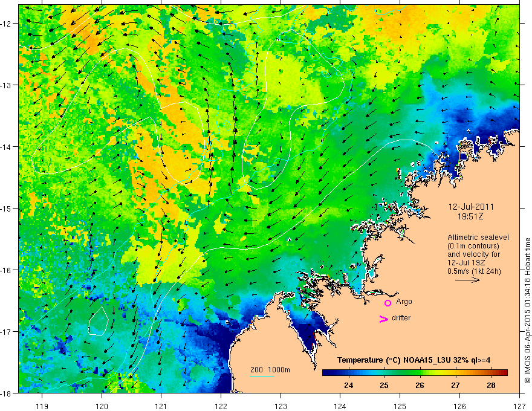Image resolution: width=532 pixels, height=411 pixels.
Task: Click the Temperature NOAA15_L3U title
Action: pyautogui.click(x=414, y=360)
